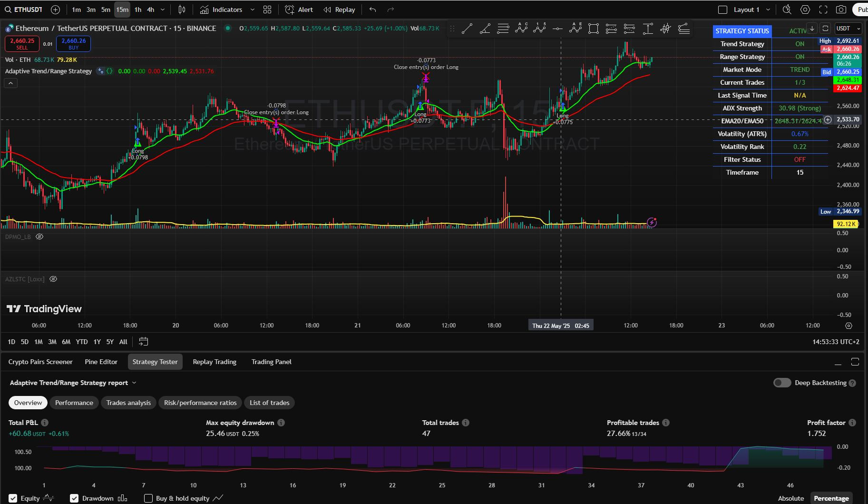
Task: Open the strategy source code braces icon
Action: [x=109, y=71]
